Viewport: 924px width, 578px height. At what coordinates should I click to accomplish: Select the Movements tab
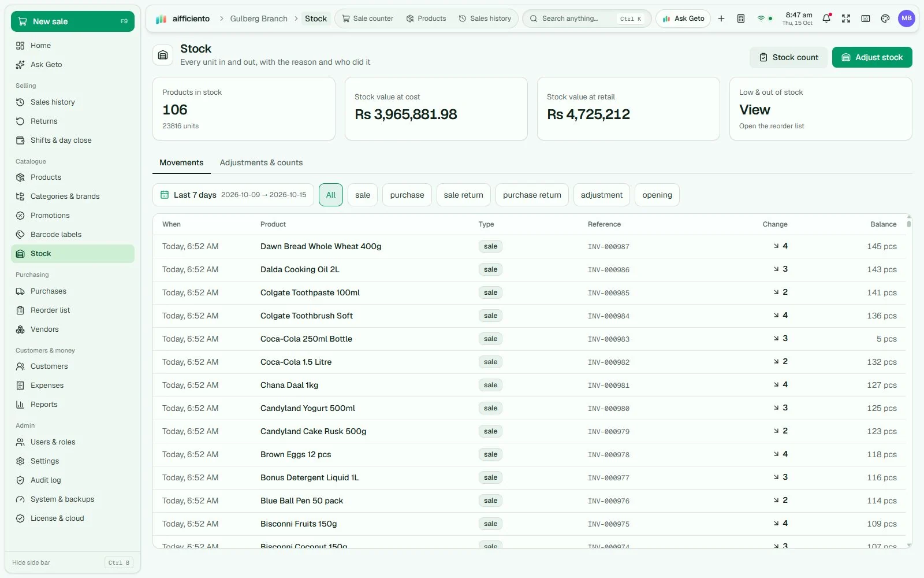pyautogui.click(x=181, y=163)
